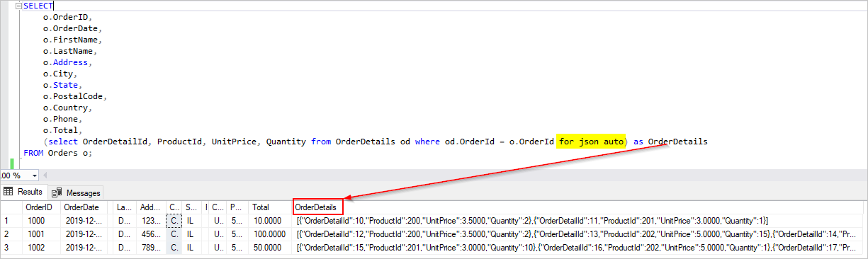Click address cell starting with 123
This screenshot has height=259, width=868.
coord(152,220)
